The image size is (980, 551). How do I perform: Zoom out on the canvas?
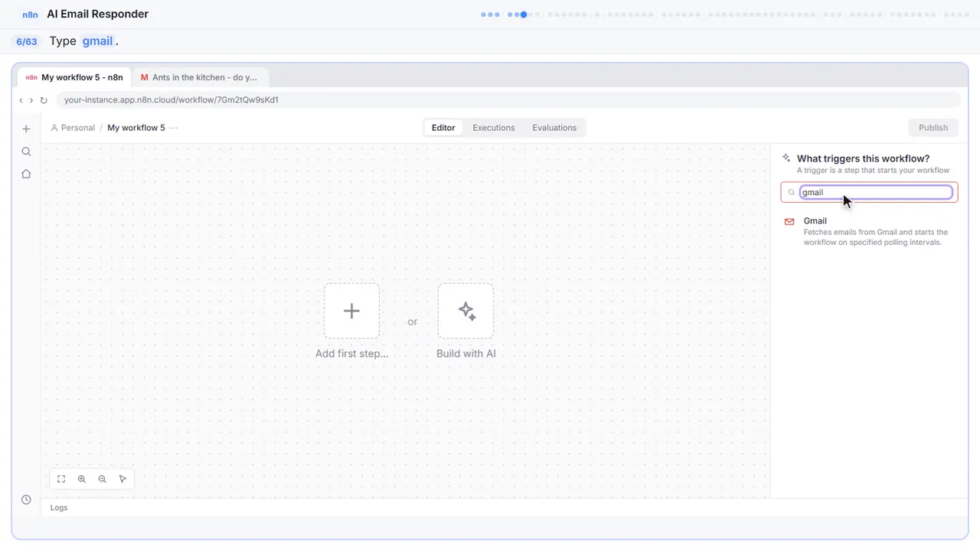click(x=102, y=479)
